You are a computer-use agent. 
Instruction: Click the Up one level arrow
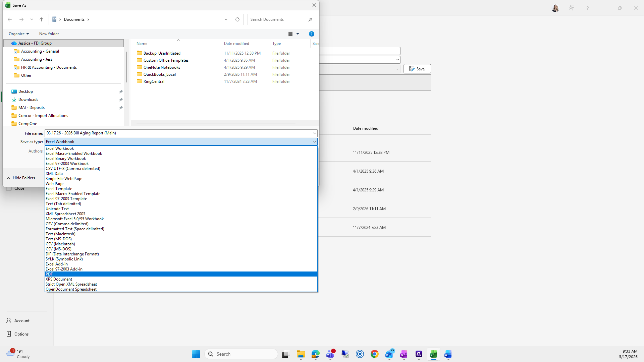pyautogui.click(x=42, y=19)
